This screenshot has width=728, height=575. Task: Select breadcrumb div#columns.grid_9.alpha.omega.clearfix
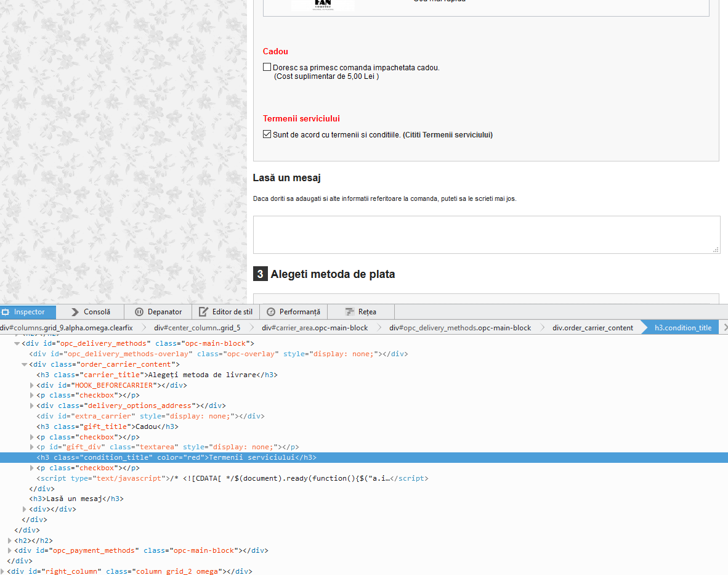67,328
